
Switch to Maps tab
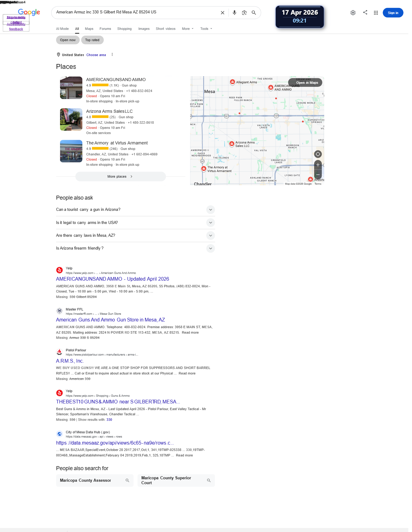click(x=89, y=29)
